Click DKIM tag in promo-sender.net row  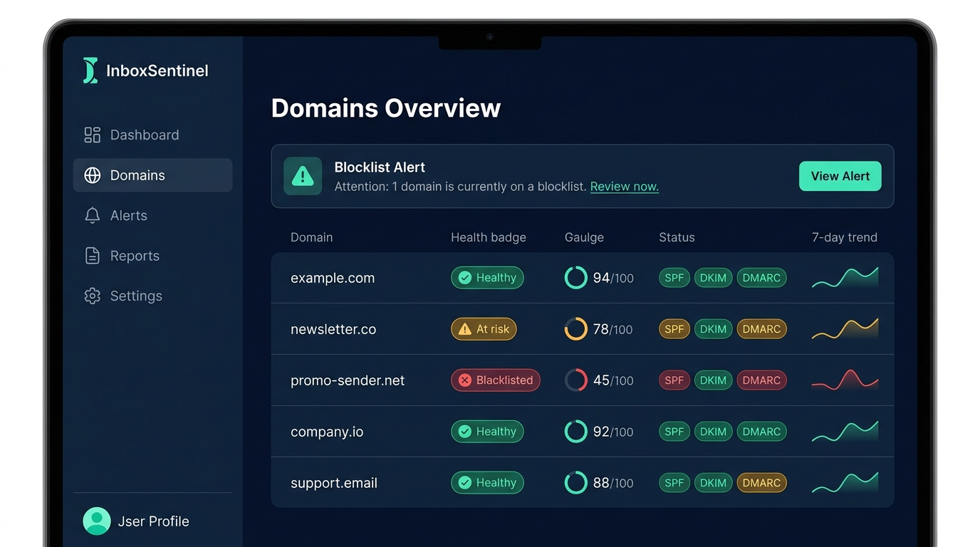pos(713,380)
